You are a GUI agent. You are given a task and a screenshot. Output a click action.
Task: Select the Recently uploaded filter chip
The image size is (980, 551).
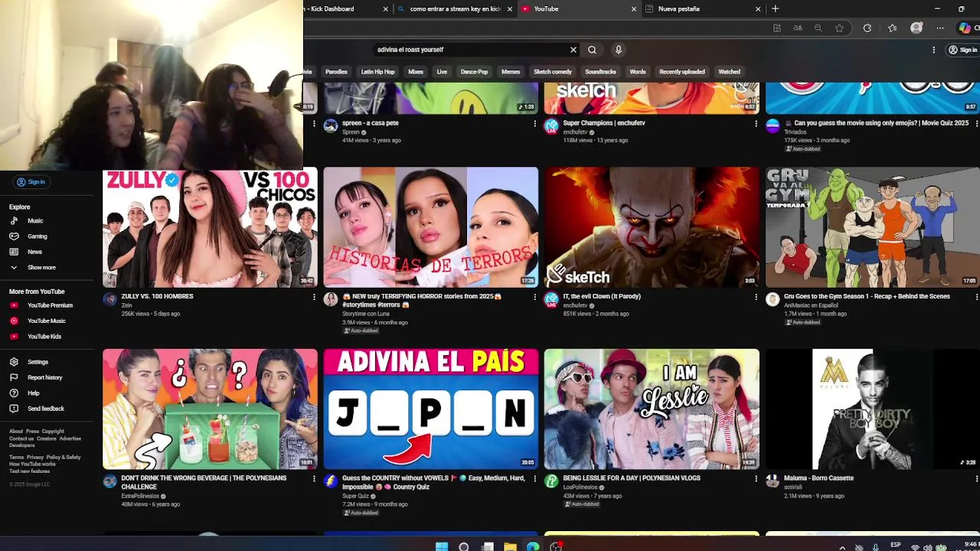point(682,72)
